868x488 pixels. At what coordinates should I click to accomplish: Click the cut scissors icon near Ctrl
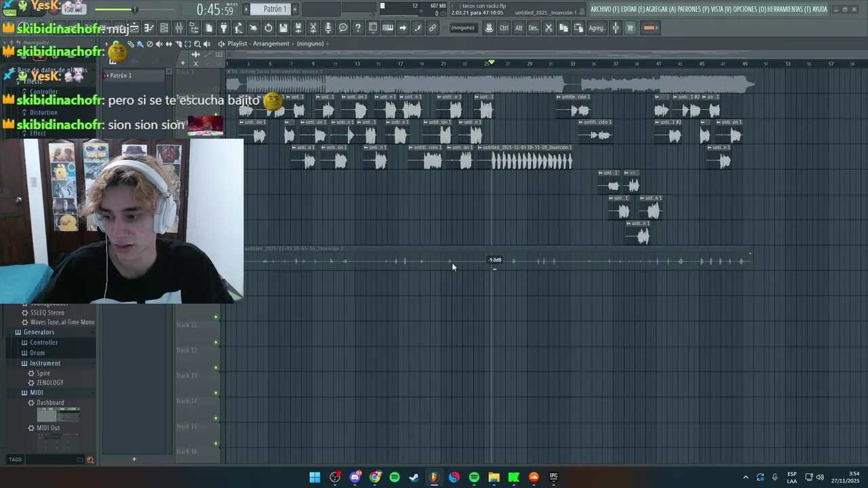pos(549,28)
